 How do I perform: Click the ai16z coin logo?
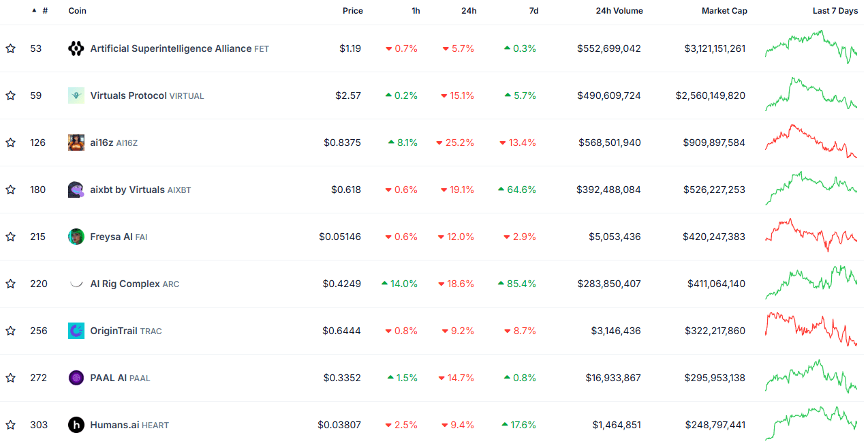(76, 143)
